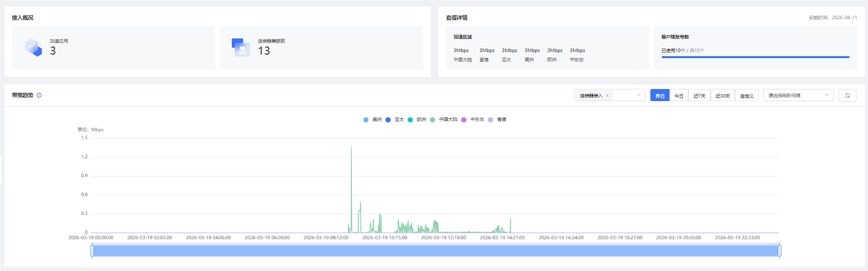Viewport: 868px width, 271px height.
Task: Open the 连接器接入 type dropdown
Action: point(638,95)
